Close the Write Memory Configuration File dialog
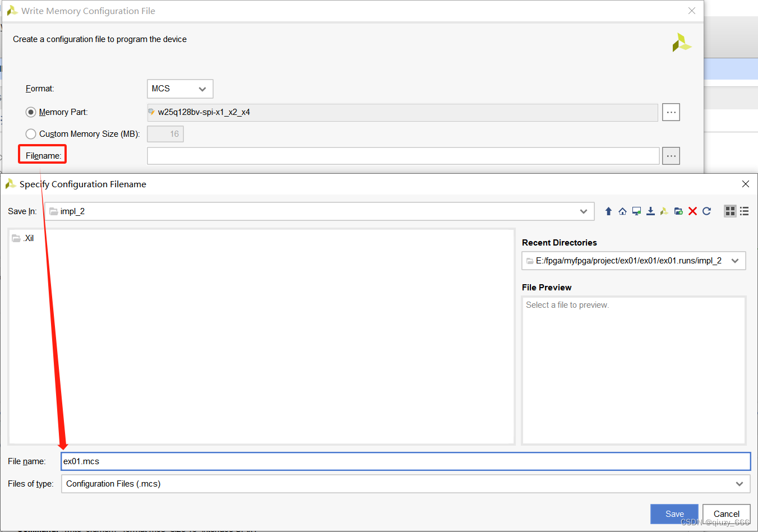 click(692, 11)
